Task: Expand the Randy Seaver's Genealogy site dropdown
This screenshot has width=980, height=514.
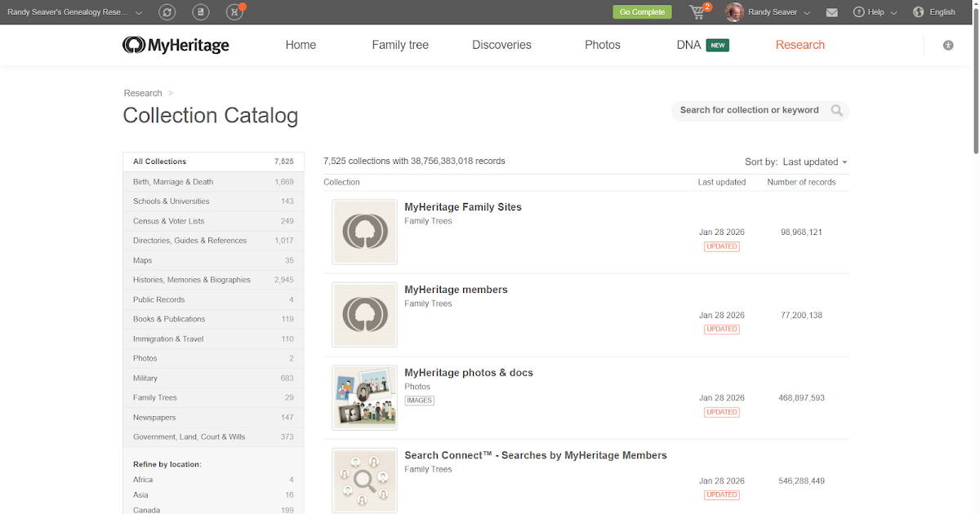Action: (138, 12)
